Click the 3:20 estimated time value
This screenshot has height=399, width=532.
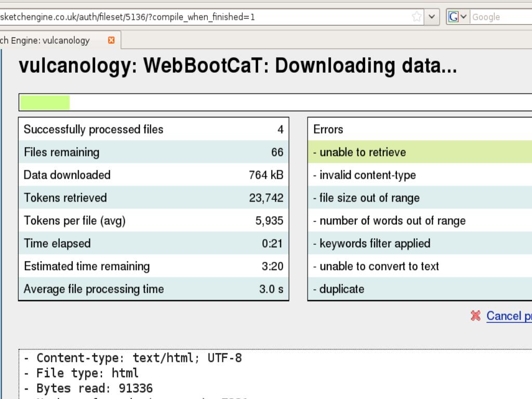(x=272, y=266)
